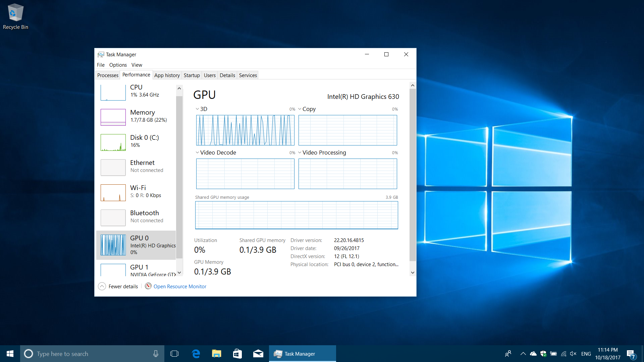Open the Disk 0 (C:) performance view
Screen dimensions: 644x362
click(x=136, y=142)
